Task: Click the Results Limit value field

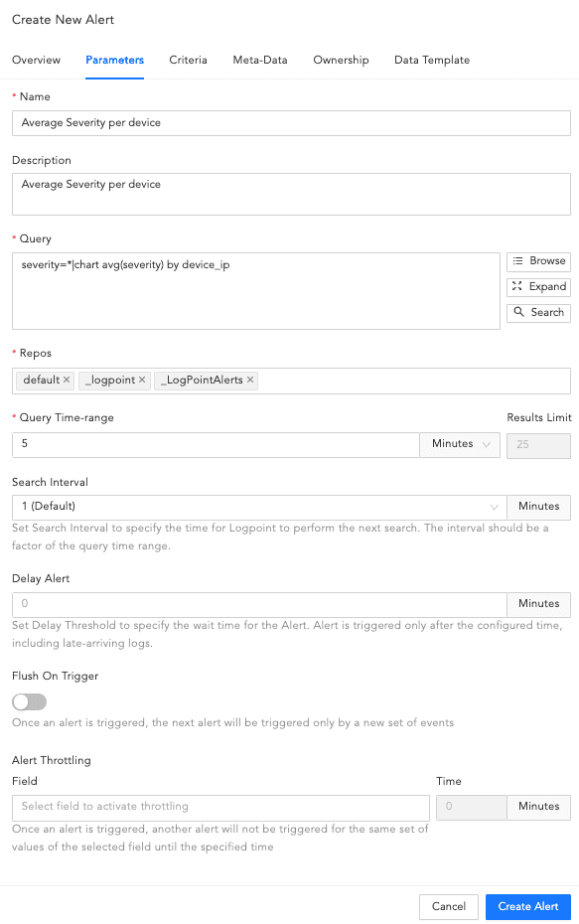Action: [x=538, y=445]
